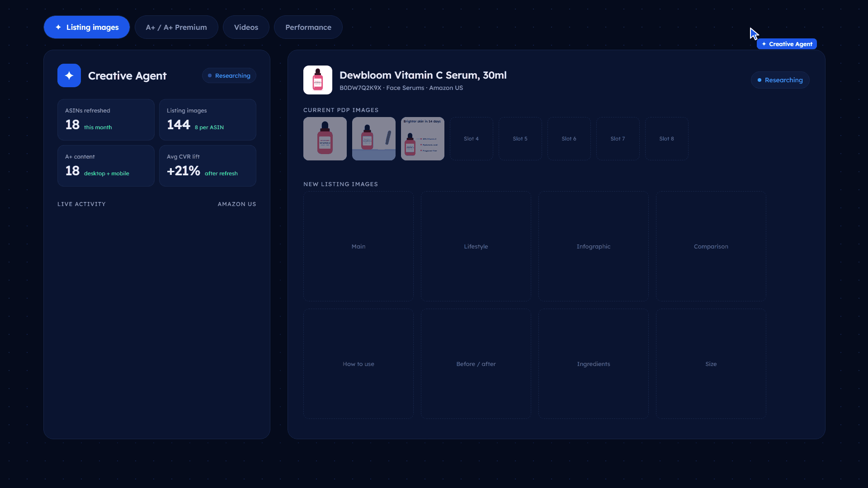Open the first current PDP image thumbnail
868x488 pixels.
point(325,139)
